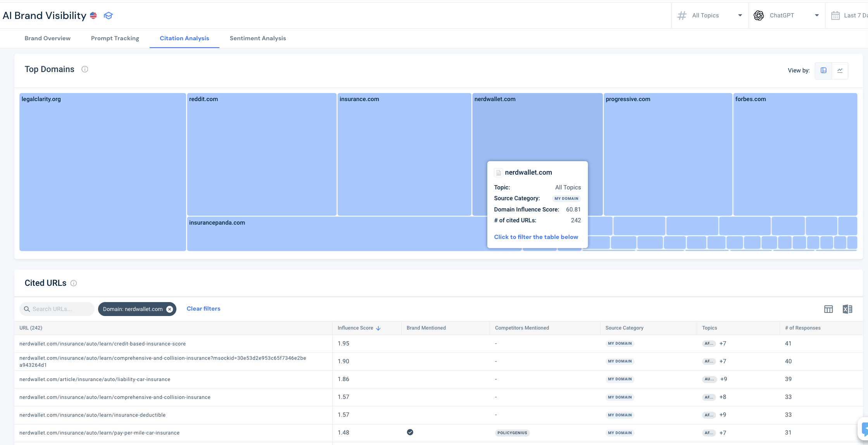Switch to trend line chart view
The width and height of the screenshot is (868, 445).
[x=840, y=70]
